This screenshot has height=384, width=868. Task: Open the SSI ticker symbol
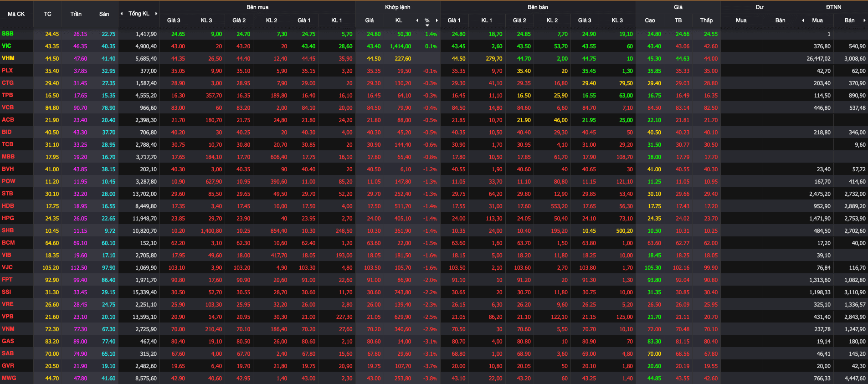6,292
